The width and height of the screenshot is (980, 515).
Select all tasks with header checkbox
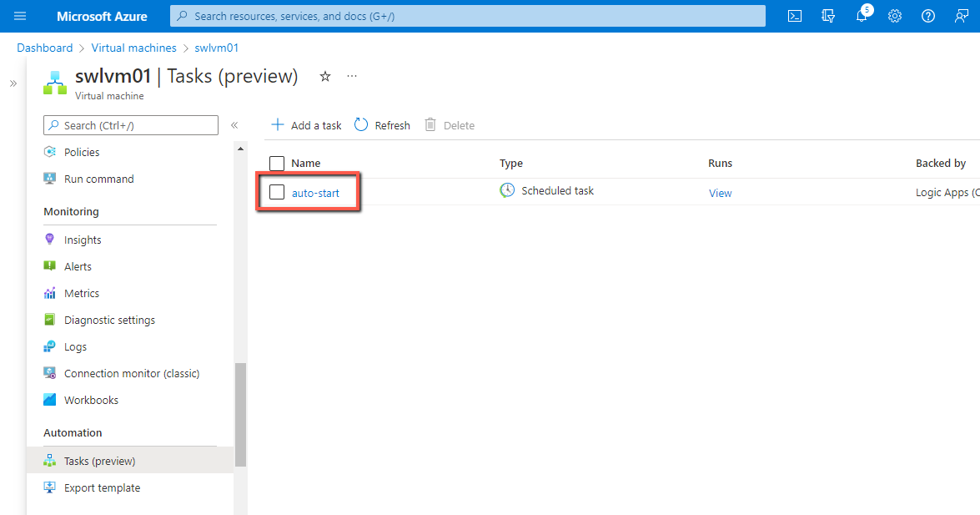277,164
